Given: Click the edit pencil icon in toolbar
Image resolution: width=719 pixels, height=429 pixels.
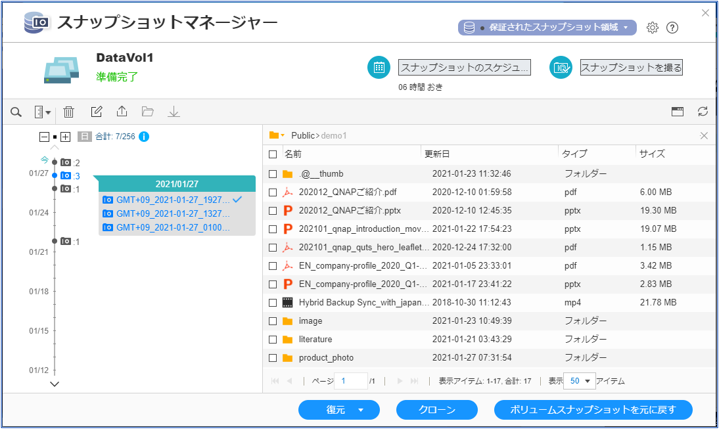Looking at the screenshot, I should (97, 113).
